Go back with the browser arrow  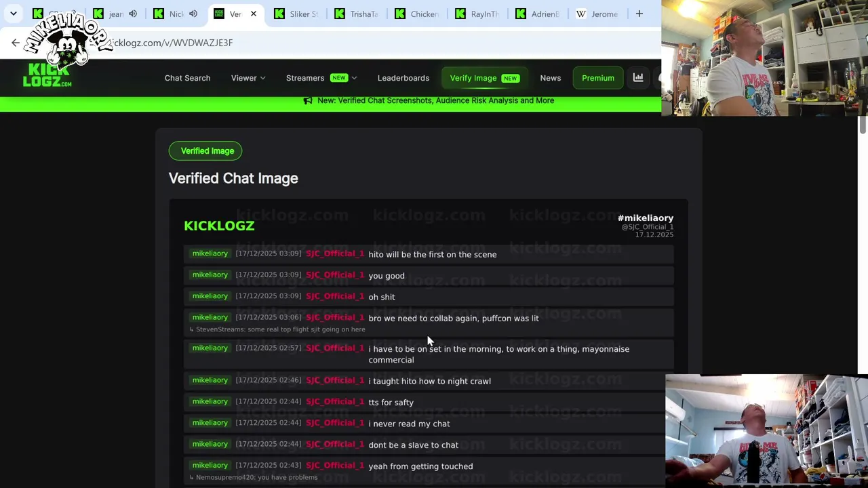tap(16, 43)
